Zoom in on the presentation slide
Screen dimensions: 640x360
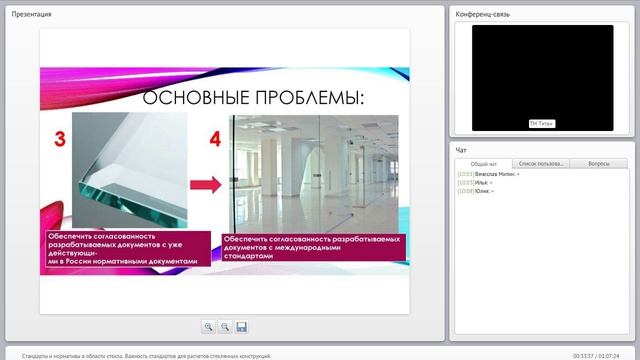(x=208, y=327)
